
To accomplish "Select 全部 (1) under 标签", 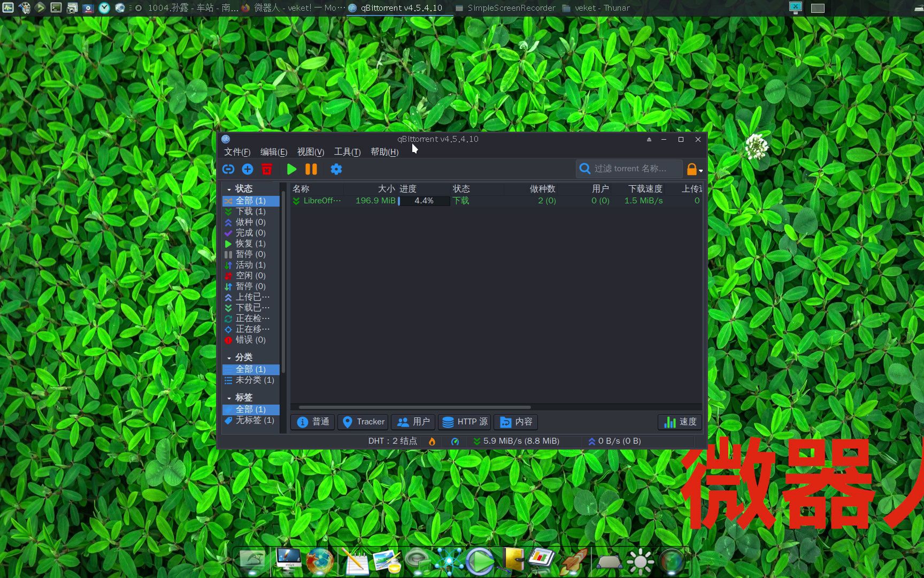I will [x=251, y=409].
